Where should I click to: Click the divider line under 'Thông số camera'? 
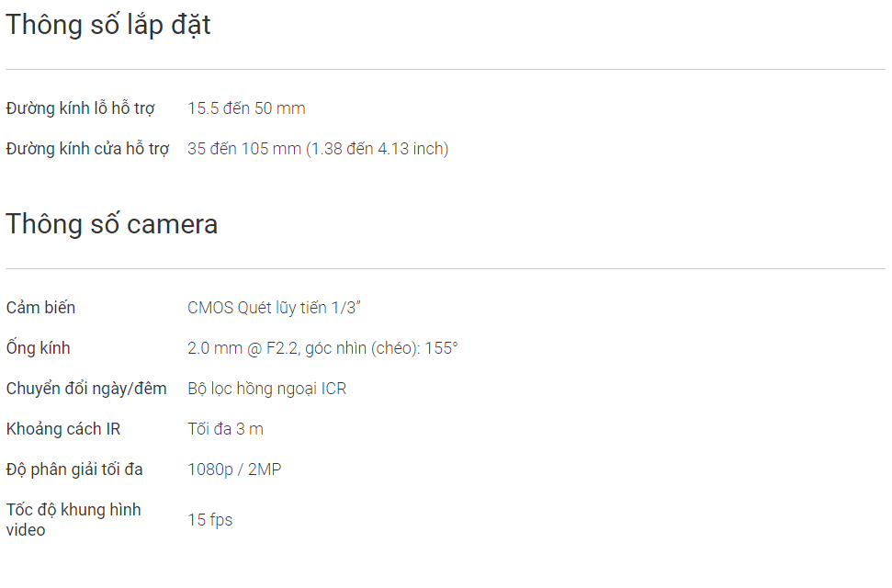coord(446,268)
